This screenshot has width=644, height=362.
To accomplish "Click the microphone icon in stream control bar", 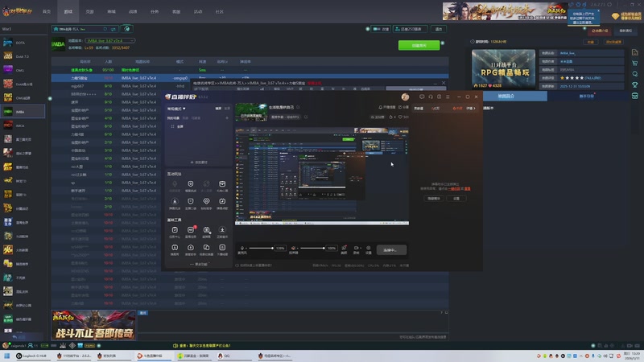I will click(x=242, y=248).
